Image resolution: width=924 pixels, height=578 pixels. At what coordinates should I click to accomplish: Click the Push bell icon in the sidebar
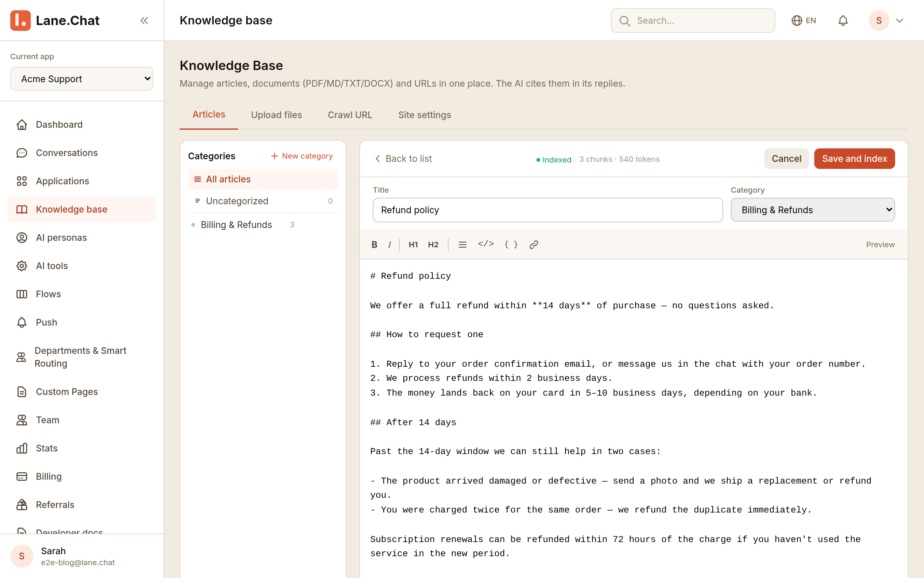(x=22, y=323)
